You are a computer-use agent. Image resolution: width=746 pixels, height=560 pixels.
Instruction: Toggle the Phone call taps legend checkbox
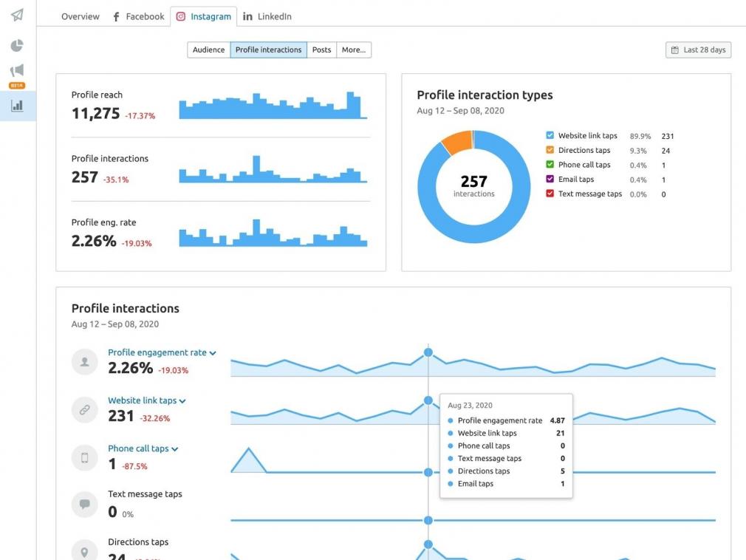click(550, 164)
